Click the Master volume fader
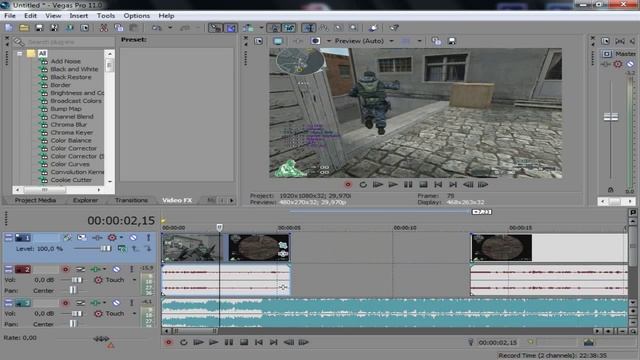This screenshot has width=640, height=360. point(611,117)
